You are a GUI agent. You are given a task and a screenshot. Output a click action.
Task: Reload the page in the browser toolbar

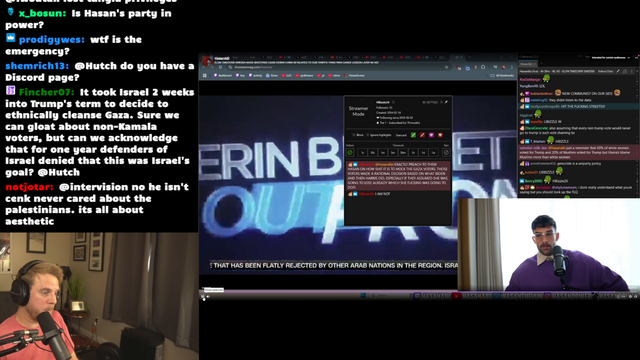(x=220, y=67)
